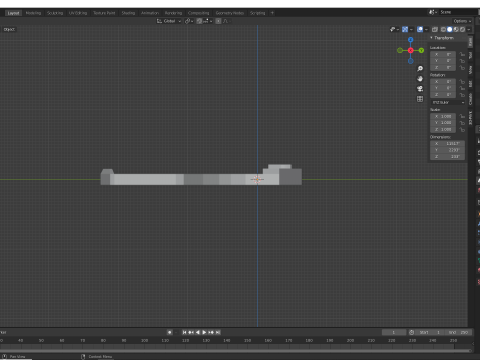The height and width of the screenshot is (360, 480).
Task: Lock the Location Z value
Action: (462, 68)
